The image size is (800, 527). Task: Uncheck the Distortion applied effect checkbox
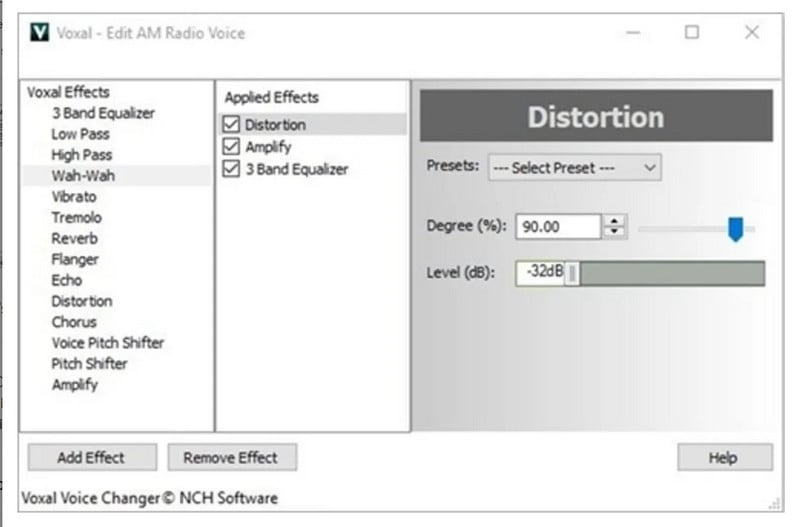click(x=231, y=124)
